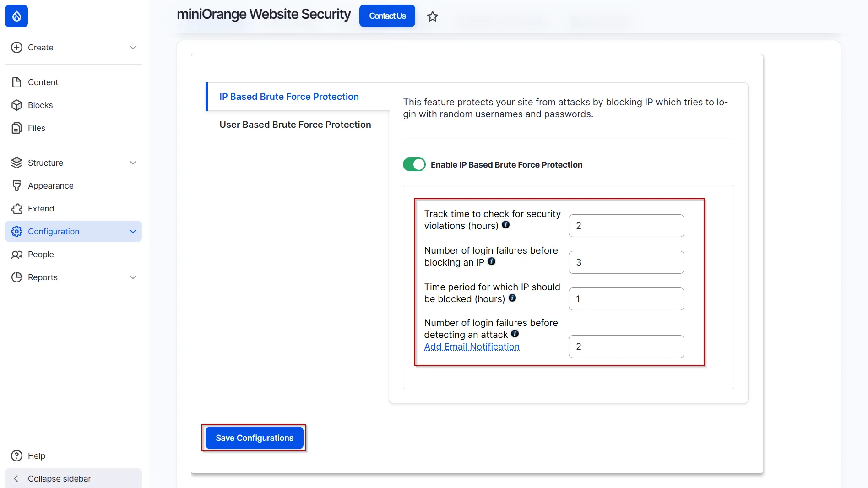
Task: Click the Structure label in sidebar
Action: point(46,163)
